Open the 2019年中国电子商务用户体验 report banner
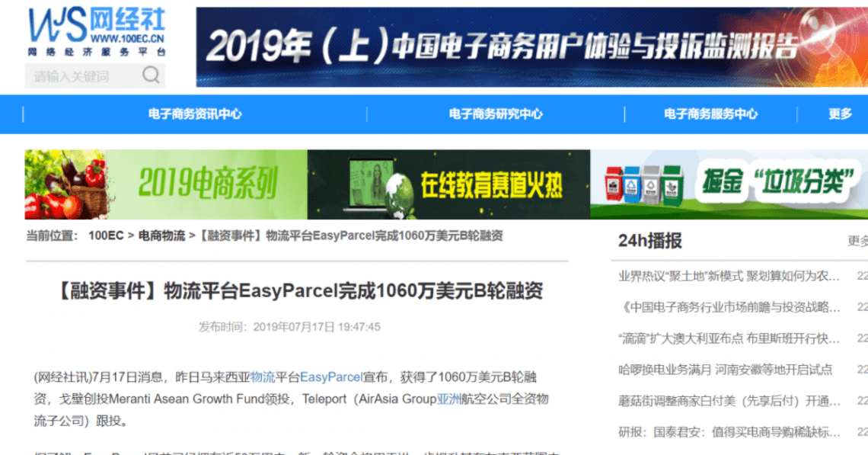Image resolution: width=868 pixels, height=455 pixels. [x=531, y=47]
